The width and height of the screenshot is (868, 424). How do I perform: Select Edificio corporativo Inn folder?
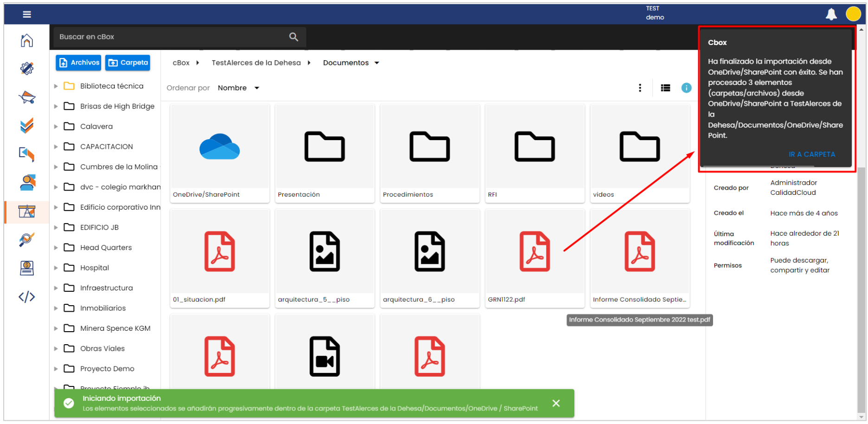[x=112, y=207]
